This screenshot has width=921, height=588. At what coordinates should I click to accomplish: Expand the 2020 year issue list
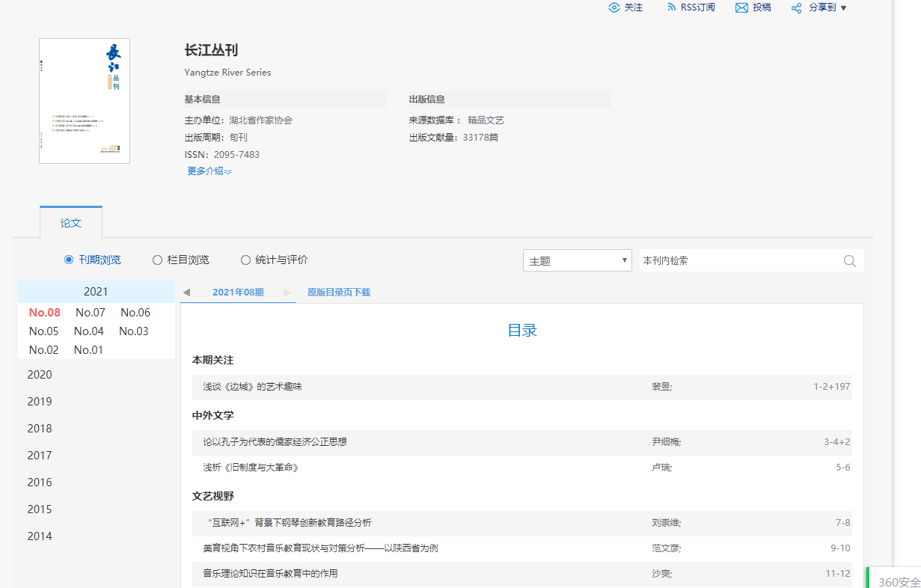(40, 375)
